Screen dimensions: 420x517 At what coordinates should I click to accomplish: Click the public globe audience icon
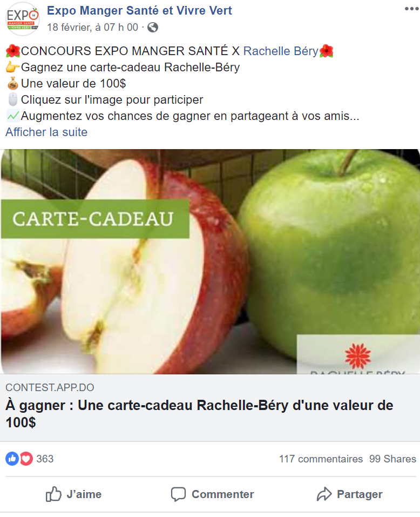pyautogui.click(x=153, y=28)
